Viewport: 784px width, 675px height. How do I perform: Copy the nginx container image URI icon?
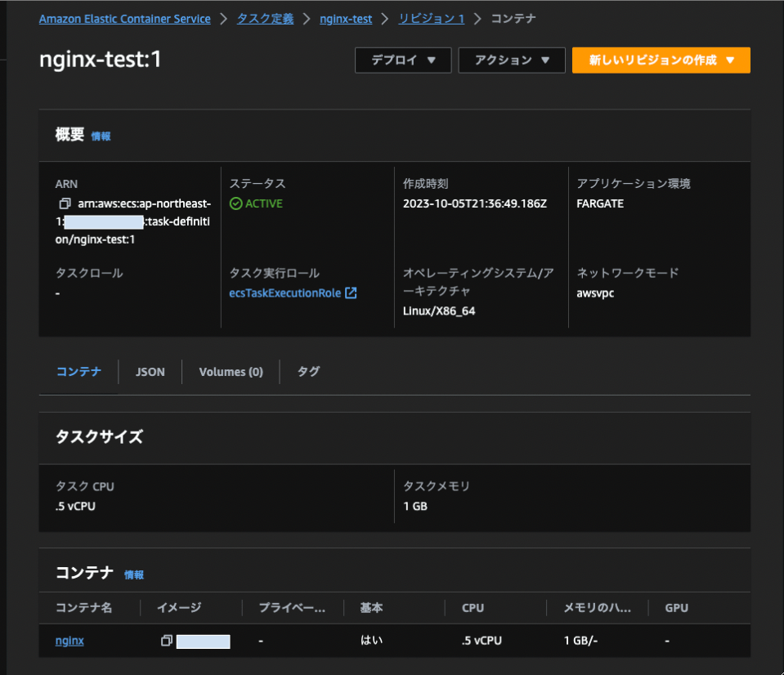coord(167,641)
